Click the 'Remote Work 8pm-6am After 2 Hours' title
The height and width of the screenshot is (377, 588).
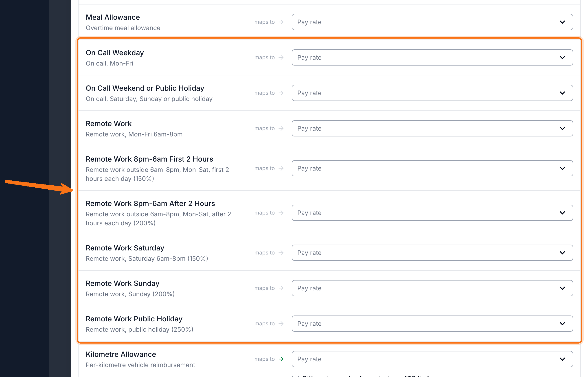pos(150,204)
